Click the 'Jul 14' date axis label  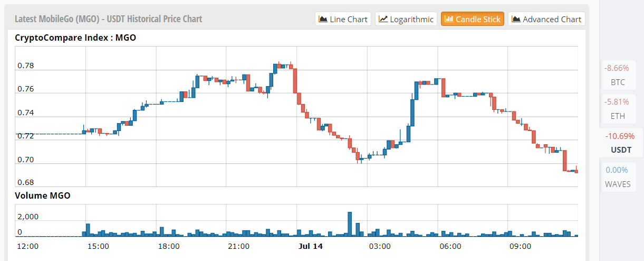coord(310,246)
